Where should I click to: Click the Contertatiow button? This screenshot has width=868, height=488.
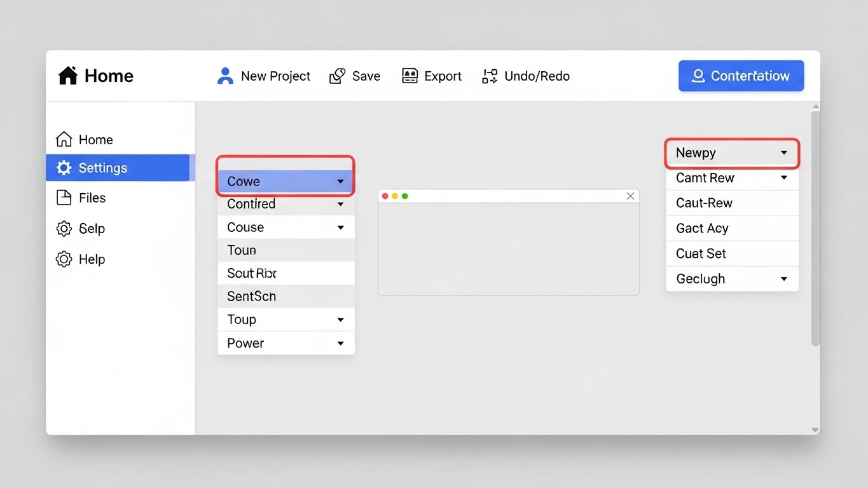click(x=741, y=76)
